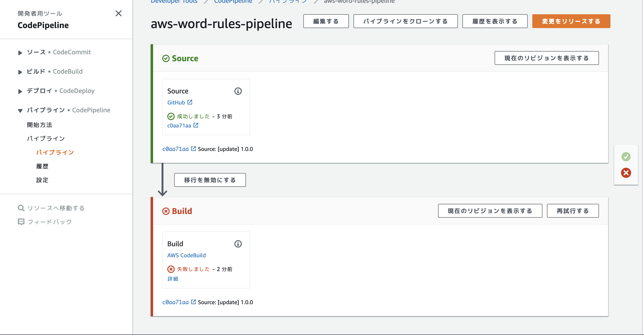The height and width of the screenshot is (335, 644).
Task: Expand the ソース CodeCommit section
Action: pos(20,52)
